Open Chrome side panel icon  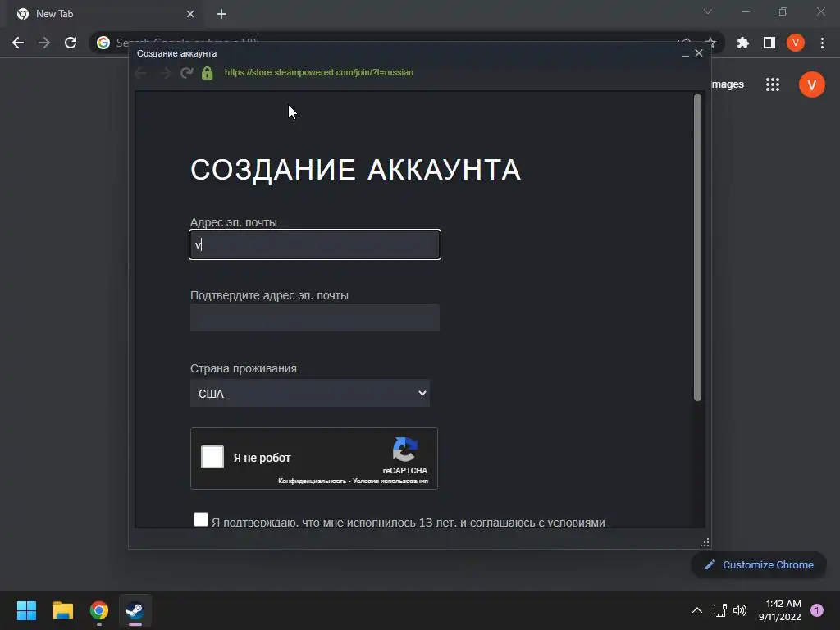coord(769,43)
